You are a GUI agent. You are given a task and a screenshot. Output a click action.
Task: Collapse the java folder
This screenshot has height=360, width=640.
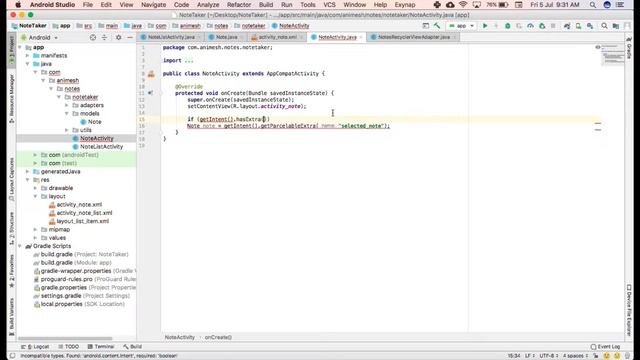28,64
